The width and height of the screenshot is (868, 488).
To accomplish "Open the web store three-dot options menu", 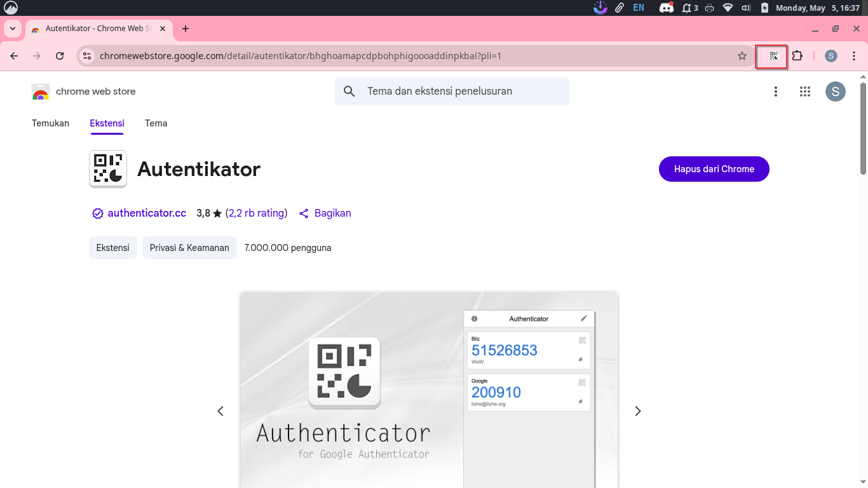I will click(x=776, y=91).
